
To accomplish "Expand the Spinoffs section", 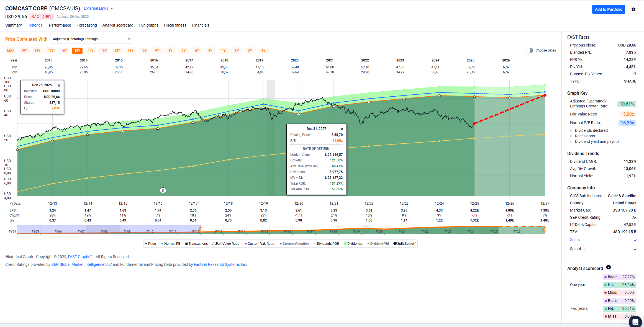I will tap(635, 249).
